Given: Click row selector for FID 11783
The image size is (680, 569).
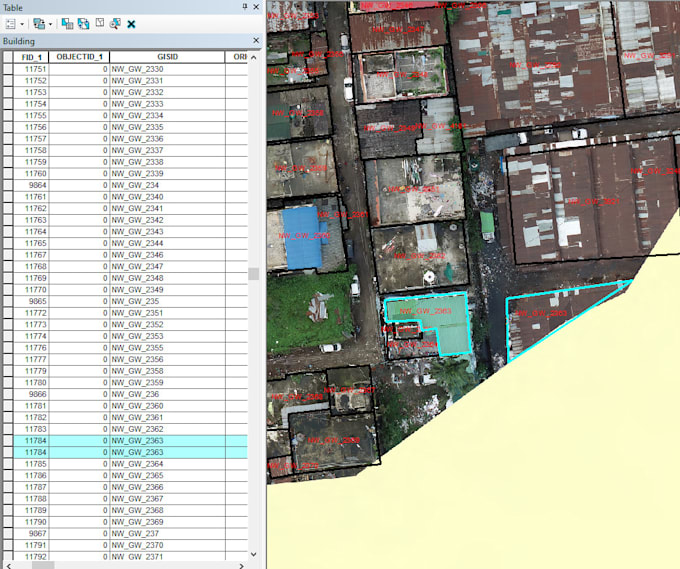Looking at the screenshot, I should 8,429.
